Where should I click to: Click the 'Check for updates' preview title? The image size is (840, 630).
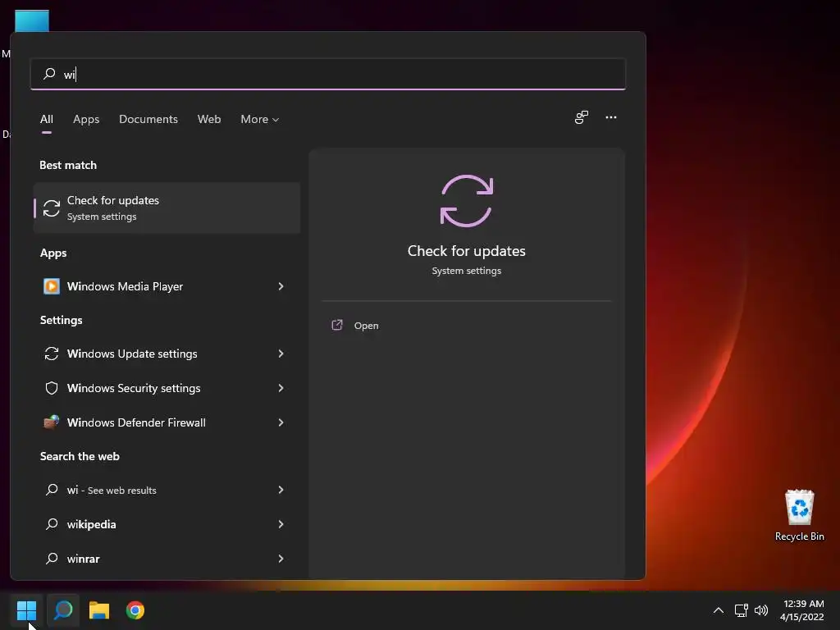point(467,251)
